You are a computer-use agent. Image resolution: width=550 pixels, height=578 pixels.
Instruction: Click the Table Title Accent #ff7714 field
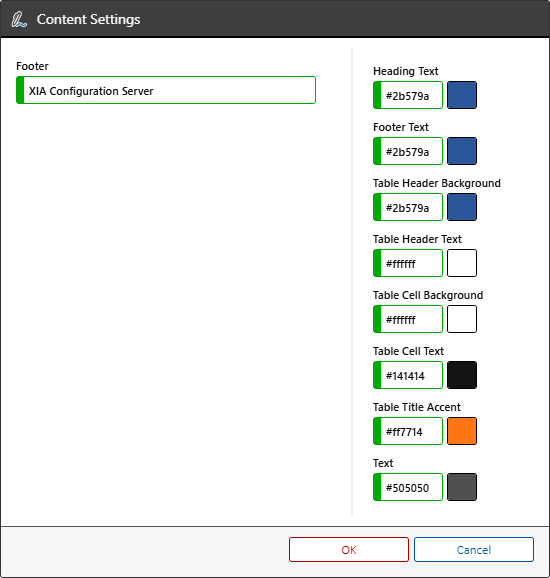click(x=408, y=431)
